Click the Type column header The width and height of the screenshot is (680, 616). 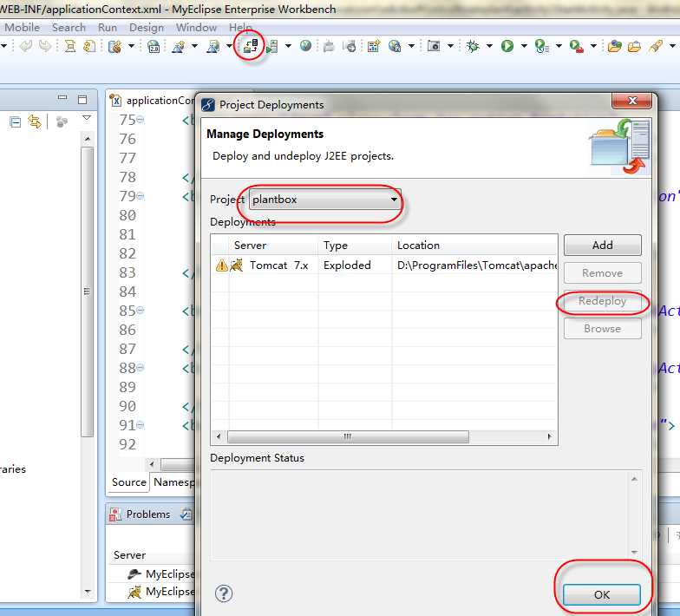pyautogui.click(x=355, y=245)
